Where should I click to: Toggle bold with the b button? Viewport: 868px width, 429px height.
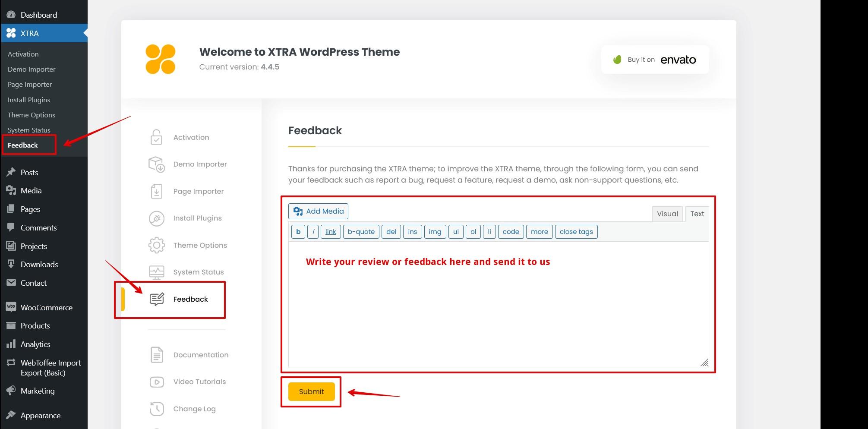[x=298, y=232]
